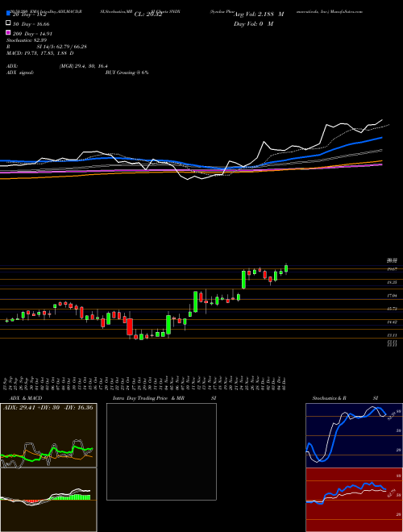Click the 'Avg Vol: 2.188 M' label
The image size is (403, 532).
258,15
